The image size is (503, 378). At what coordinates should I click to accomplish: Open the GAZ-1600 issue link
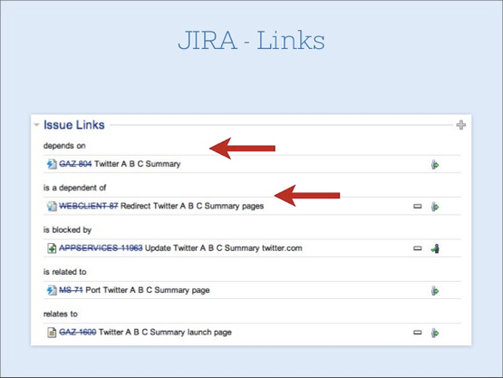[78, 332]
